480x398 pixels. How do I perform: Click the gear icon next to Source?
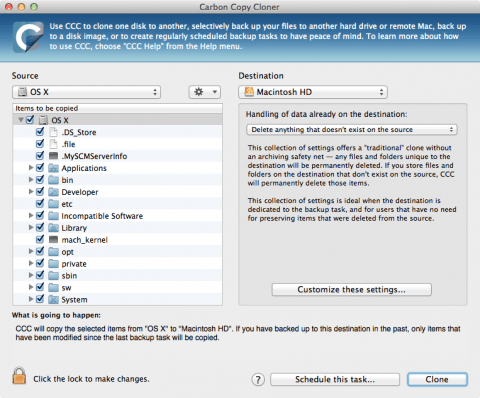pos(205,92)
